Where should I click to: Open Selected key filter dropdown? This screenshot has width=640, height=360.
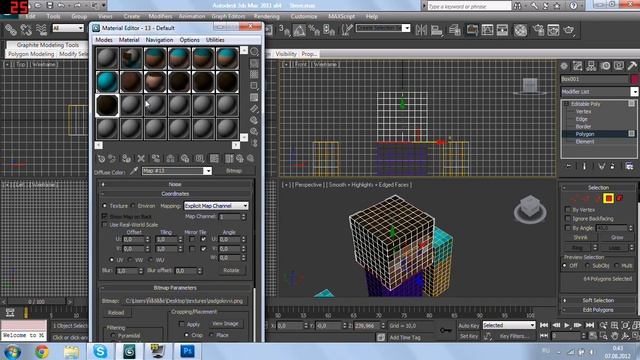(x=509, y=325)
